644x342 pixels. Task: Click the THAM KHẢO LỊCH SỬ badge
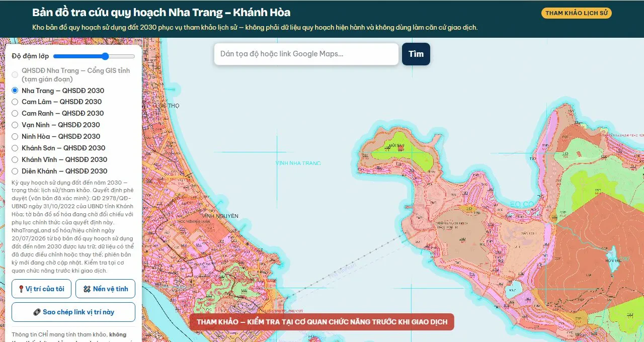click(x=577, y=13)
